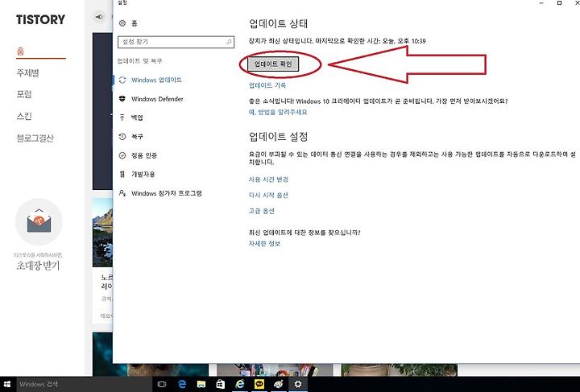Click the 복구 history clock icon

122,136
